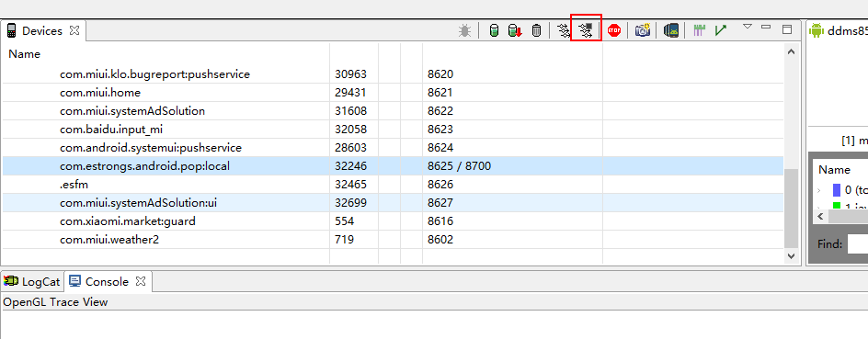Image resolution: width=868 pixels, height=339 pixels.
Task: Close the Devices tab
Action: point(74,30)
